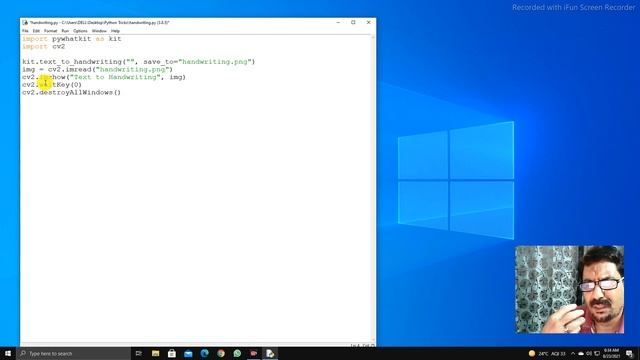This screenshot has width=640, height=360.
Task: Click the IDLE window title bar icon
Action: point(25,22)
